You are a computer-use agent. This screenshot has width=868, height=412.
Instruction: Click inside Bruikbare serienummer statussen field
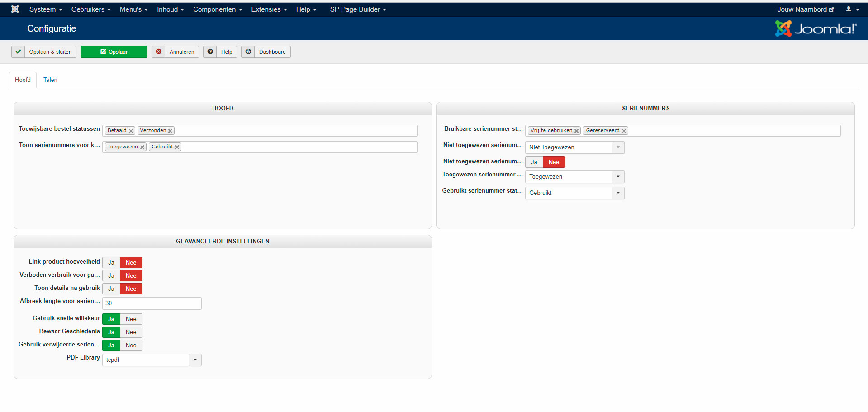pyautogui.click(x=683, y=131)
